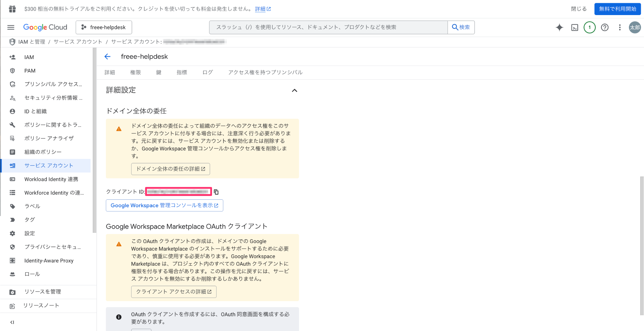Go back with the arrow beside freee-helpdesk
The image size is (644, 331).
pos(108,57)
